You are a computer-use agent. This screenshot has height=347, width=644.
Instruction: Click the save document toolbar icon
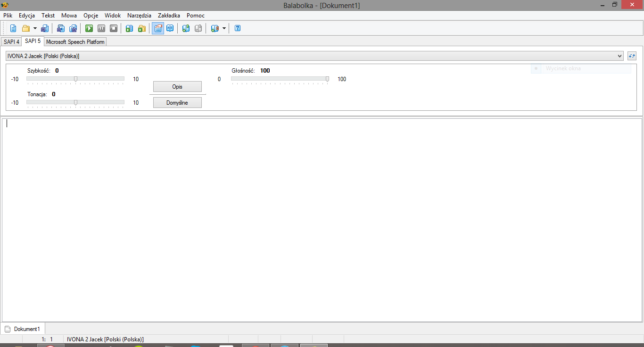click(44, 28)
